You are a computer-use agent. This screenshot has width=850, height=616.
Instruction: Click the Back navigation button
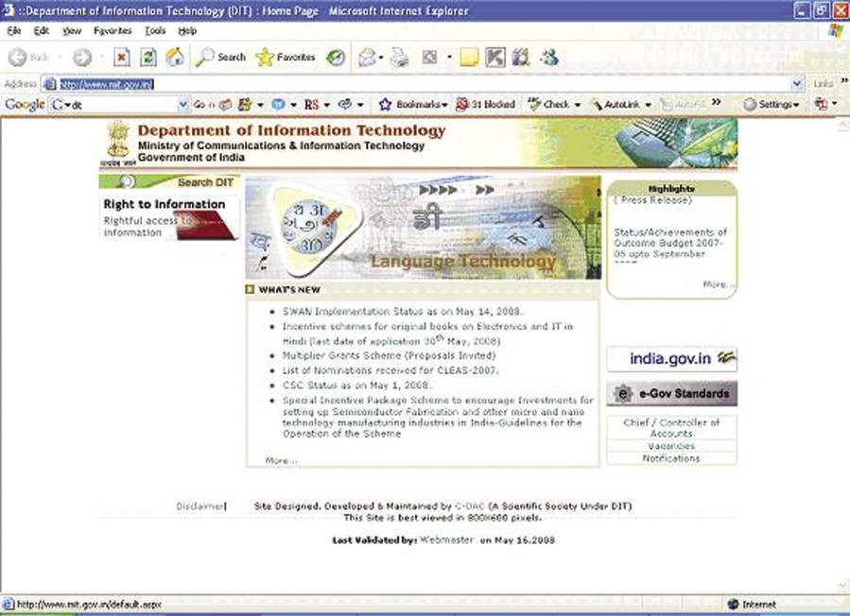click(x=28, y=58)
